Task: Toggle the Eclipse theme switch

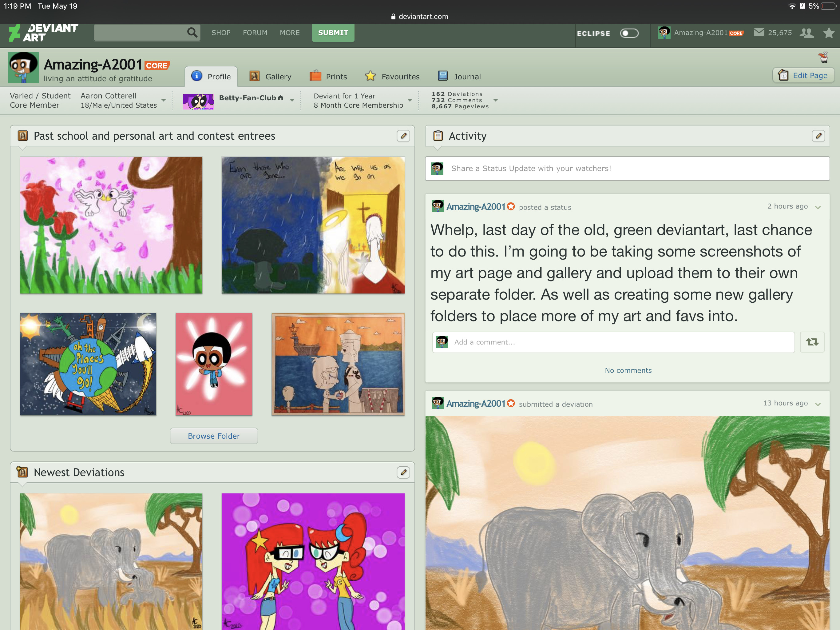Action: click(x=629, y=33)
